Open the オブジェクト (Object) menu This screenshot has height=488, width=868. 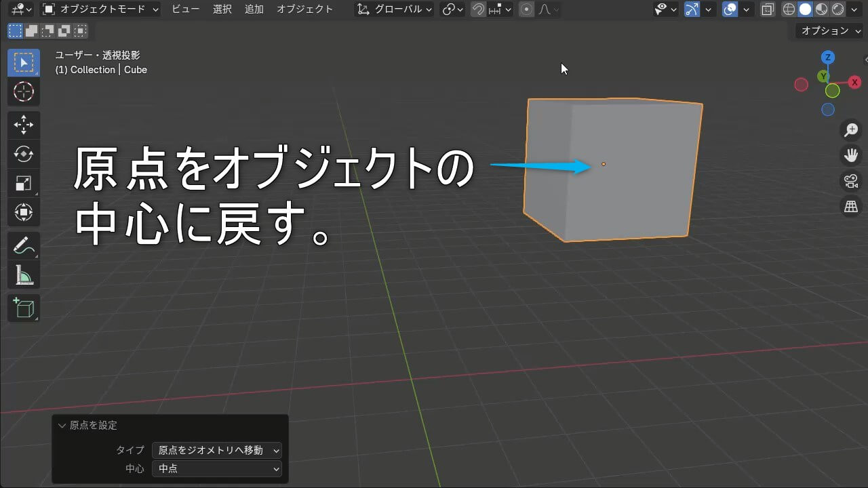[x=305, y=9]
